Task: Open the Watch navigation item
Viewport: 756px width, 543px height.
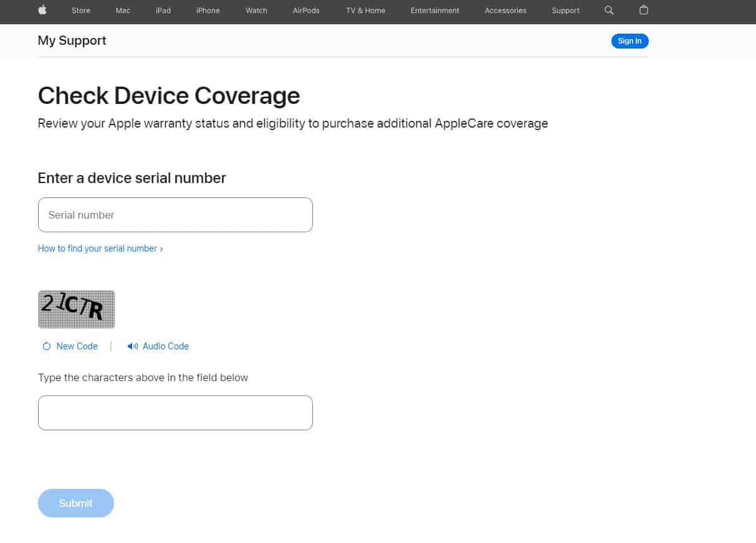Action: tap(256, 11)
